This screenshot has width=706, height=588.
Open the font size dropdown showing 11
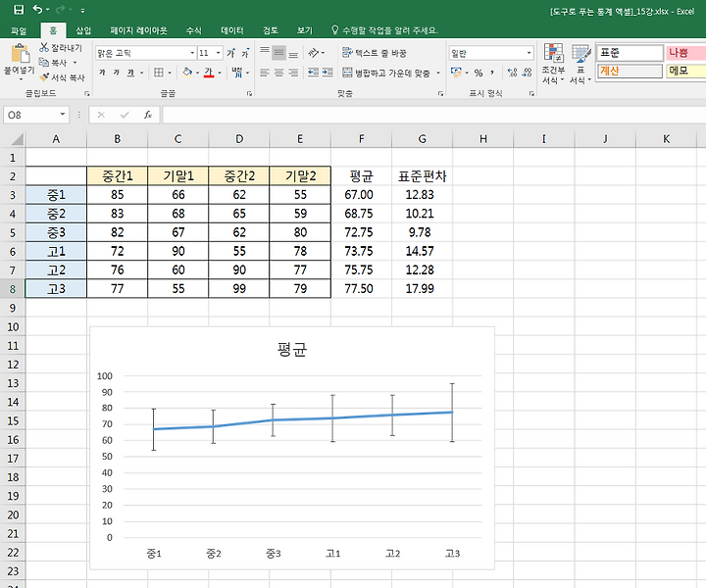[219, 53]
